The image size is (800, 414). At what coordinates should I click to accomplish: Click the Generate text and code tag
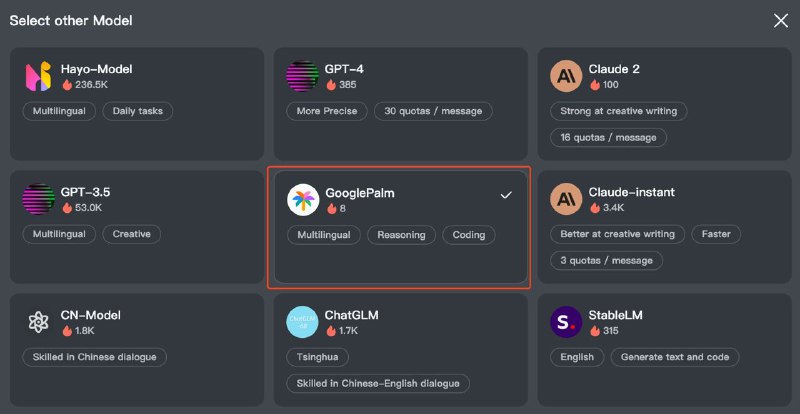coord(675,357)
